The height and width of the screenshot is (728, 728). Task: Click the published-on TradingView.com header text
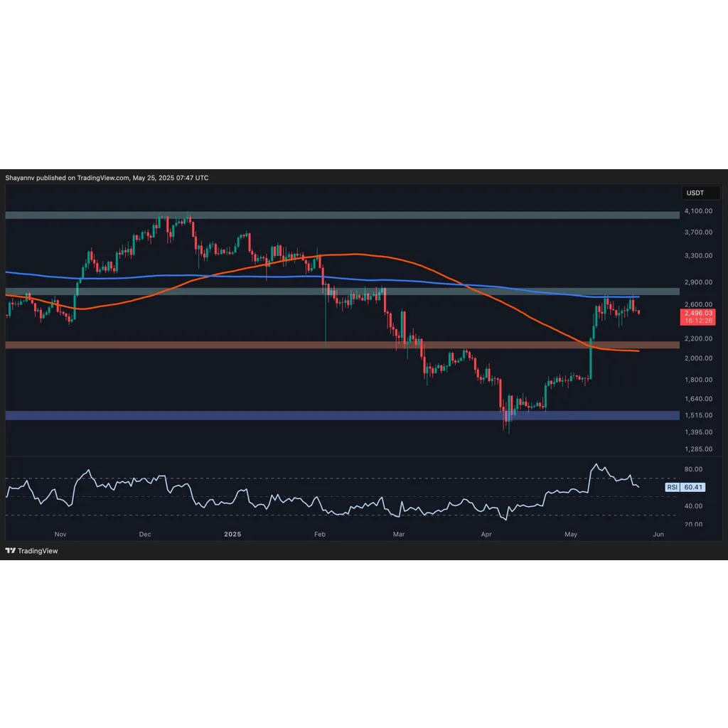[107, 178]
